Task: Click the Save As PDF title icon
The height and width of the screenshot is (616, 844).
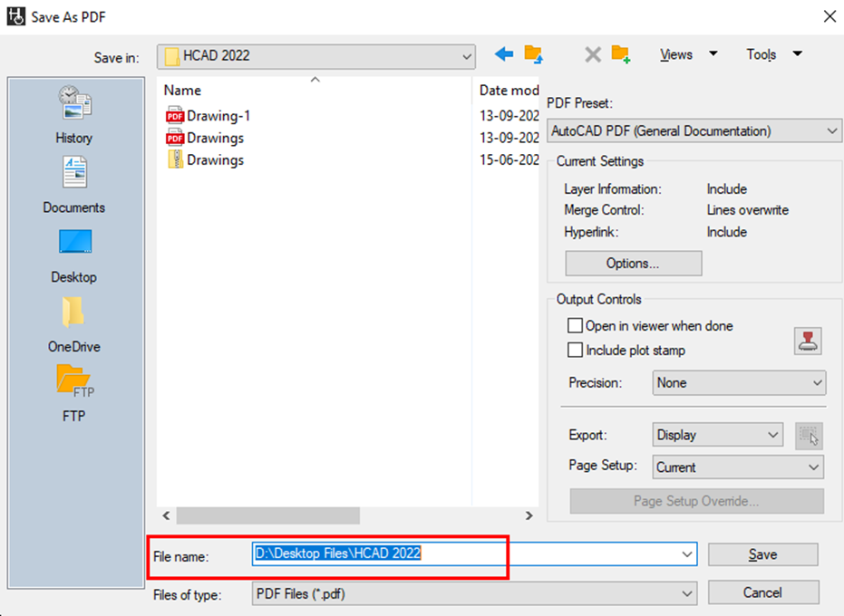Action: tap(16, 16)
